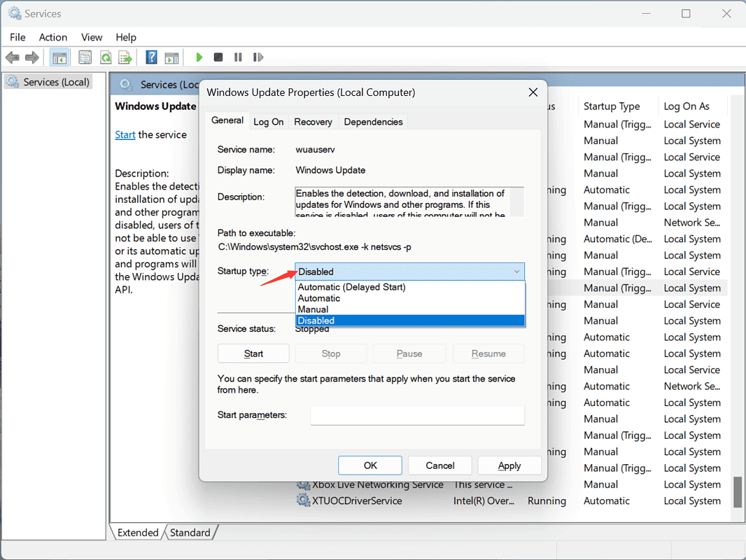
Task: Open the View menu
Action: tap(92, 37)
